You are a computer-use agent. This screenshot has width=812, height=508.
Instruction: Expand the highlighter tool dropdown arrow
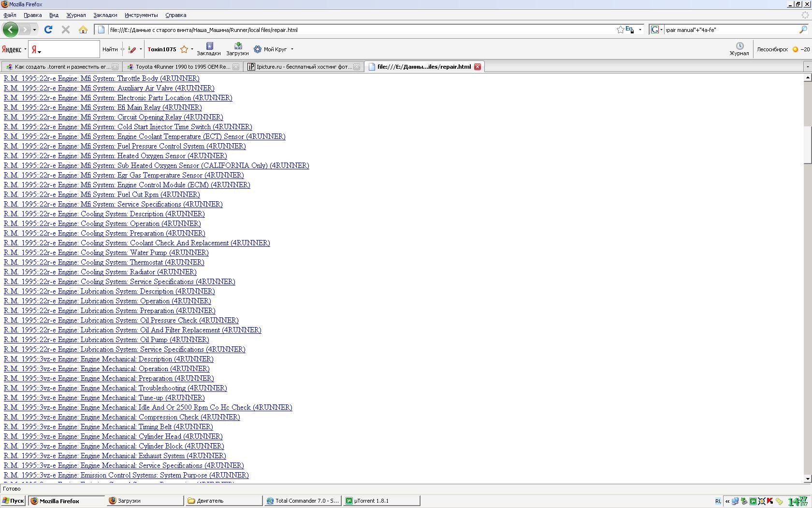point(141,49)
